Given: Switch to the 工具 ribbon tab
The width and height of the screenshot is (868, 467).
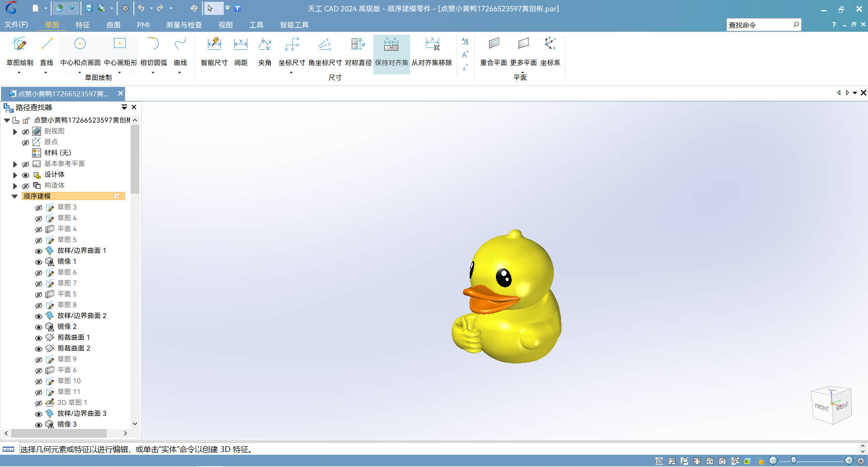Looking at the screenshot, I should click(256, 25).
